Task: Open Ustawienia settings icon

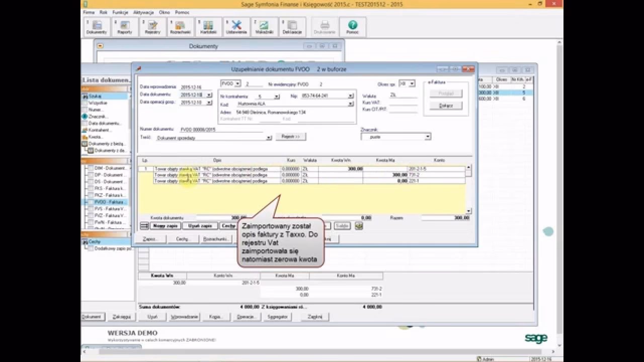Action: coord(236,27)
